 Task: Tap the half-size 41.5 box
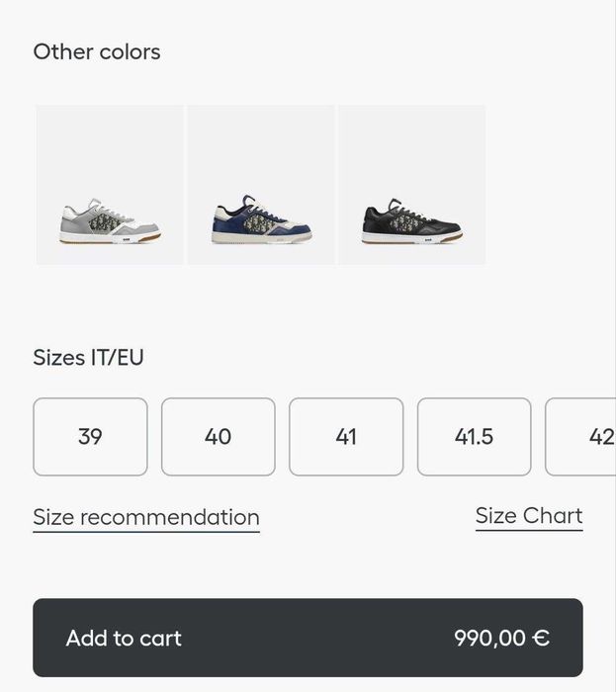474,437
